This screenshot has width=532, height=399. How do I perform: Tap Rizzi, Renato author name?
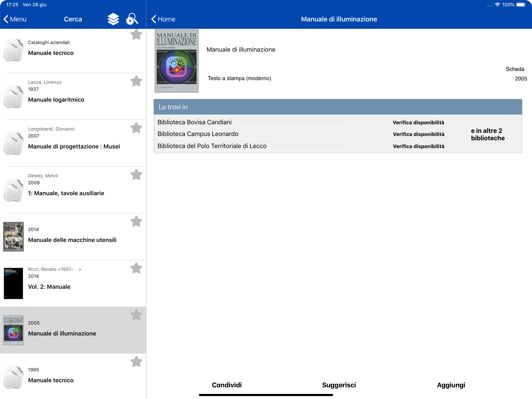pos(55,269)
